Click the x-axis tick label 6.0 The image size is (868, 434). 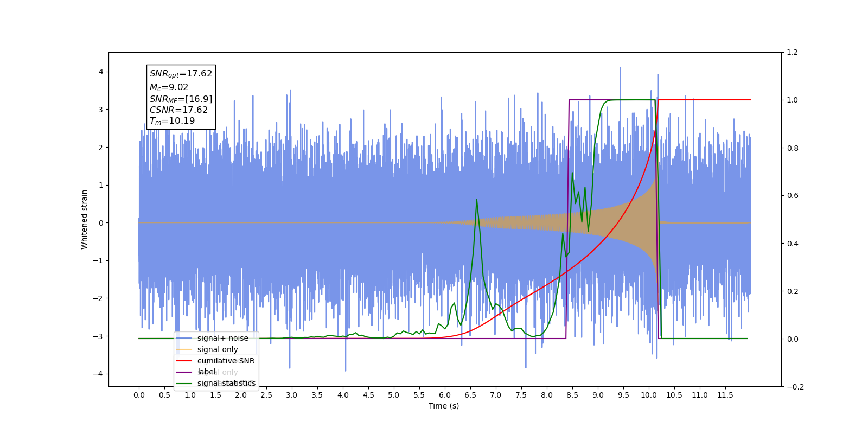tap(445, 395)
